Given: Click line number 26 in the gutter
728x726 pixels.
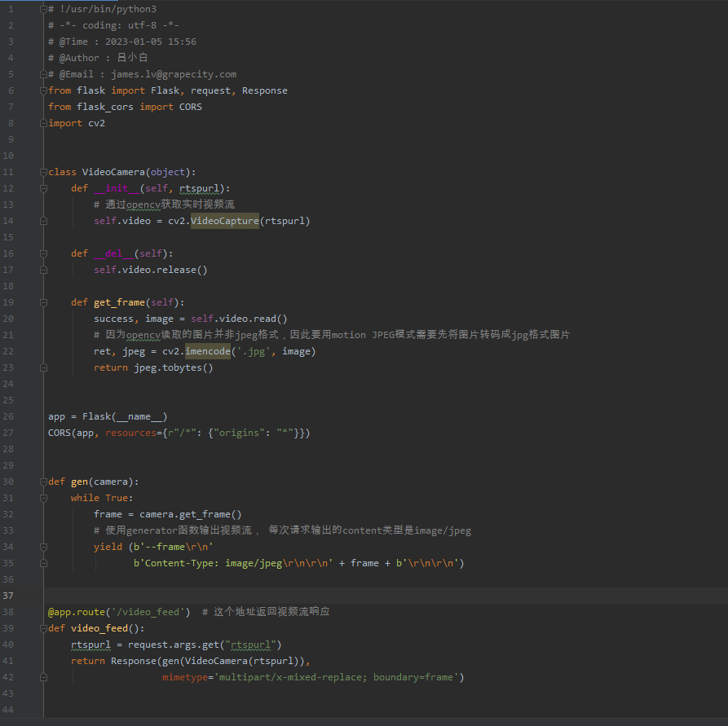Looking at the screenshot, I should click(x=8, y=416).
